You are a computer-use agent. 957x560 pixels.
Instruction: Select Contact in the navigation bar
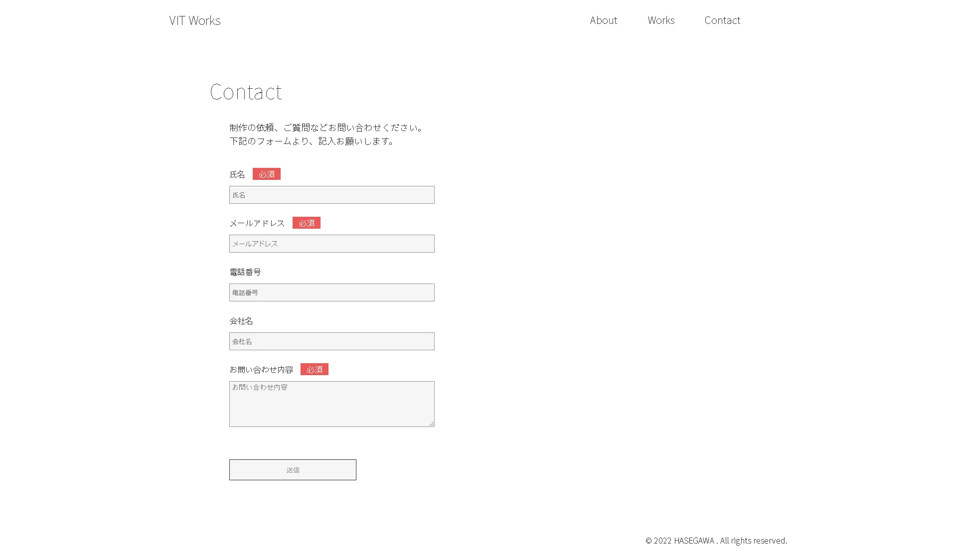coord(722,20)
